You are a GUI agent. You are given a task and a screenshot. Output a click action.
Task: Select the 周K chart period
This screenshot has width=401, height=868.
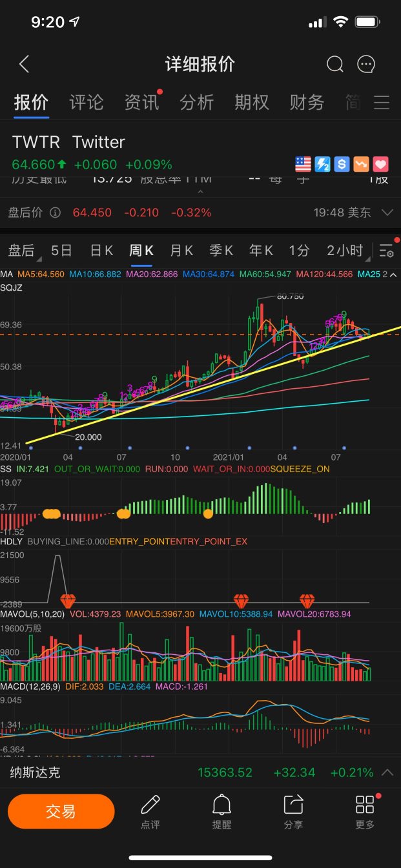click(141, 251)
